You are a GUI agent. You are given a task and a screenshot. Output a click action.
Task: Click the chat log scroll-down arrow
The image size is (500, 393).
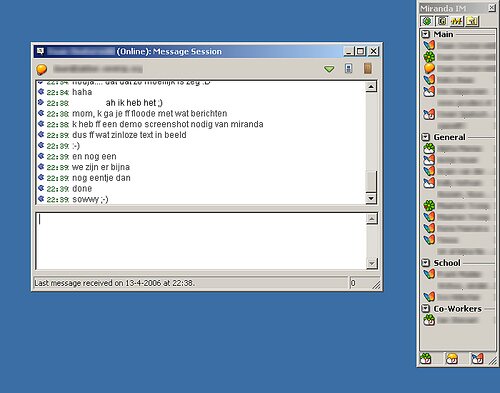(371, 198)
